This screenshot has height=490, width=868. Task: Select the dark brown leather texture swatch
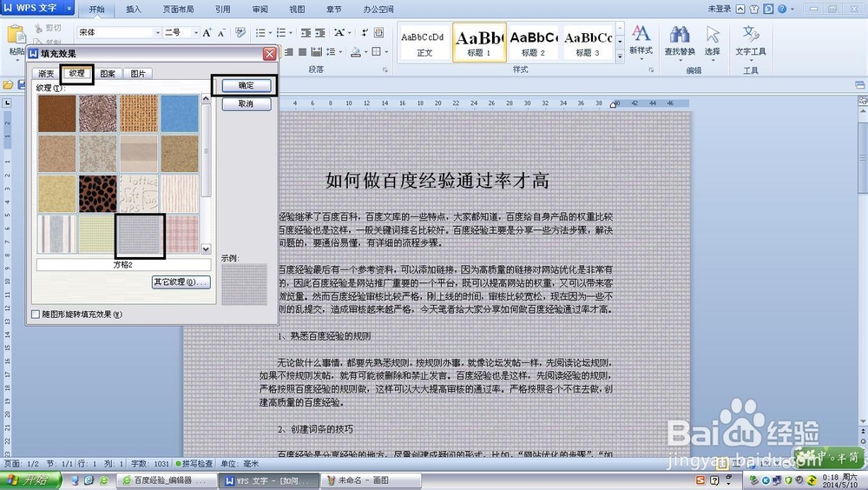[x=57, y=114]
